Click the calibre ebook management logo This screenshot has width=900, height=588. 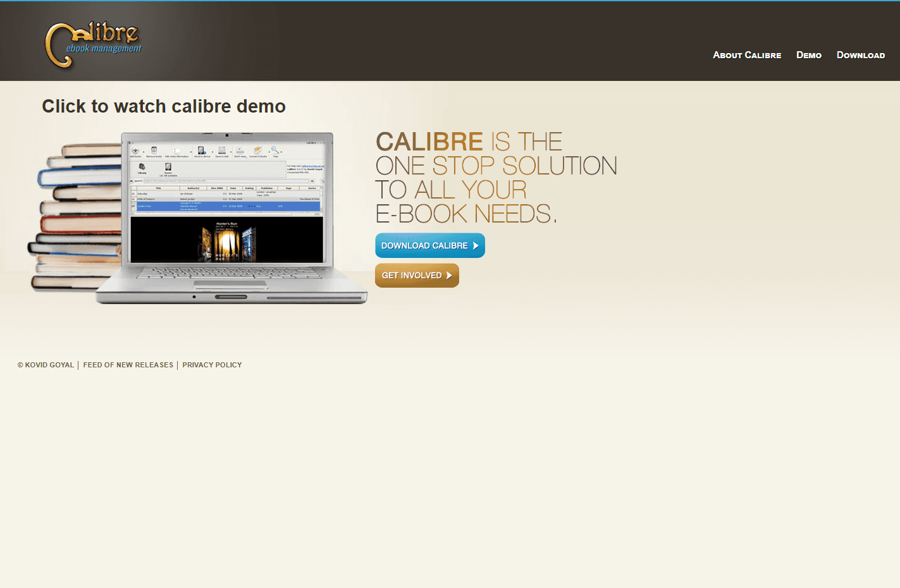click(94, 44)
